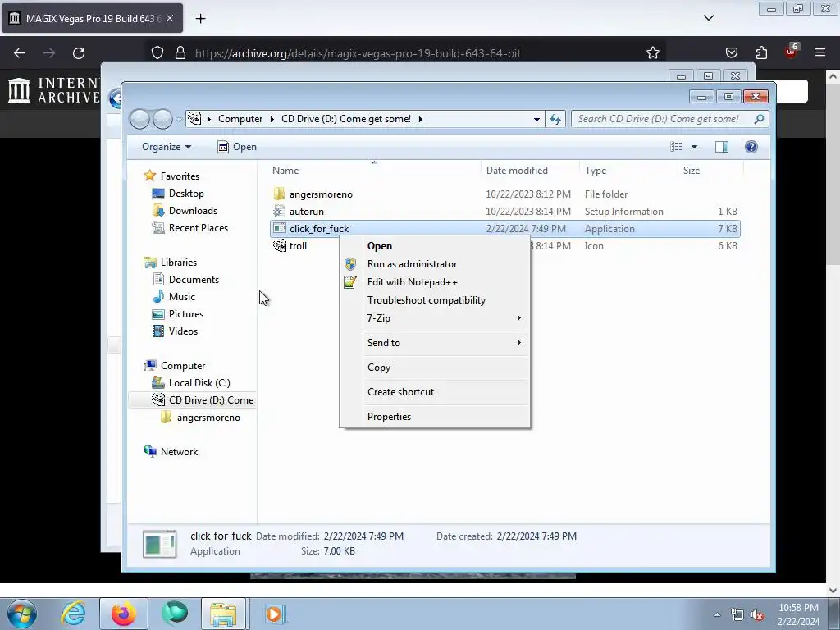
Task: Expand address bar history dropdown
Action: [536, 119]
